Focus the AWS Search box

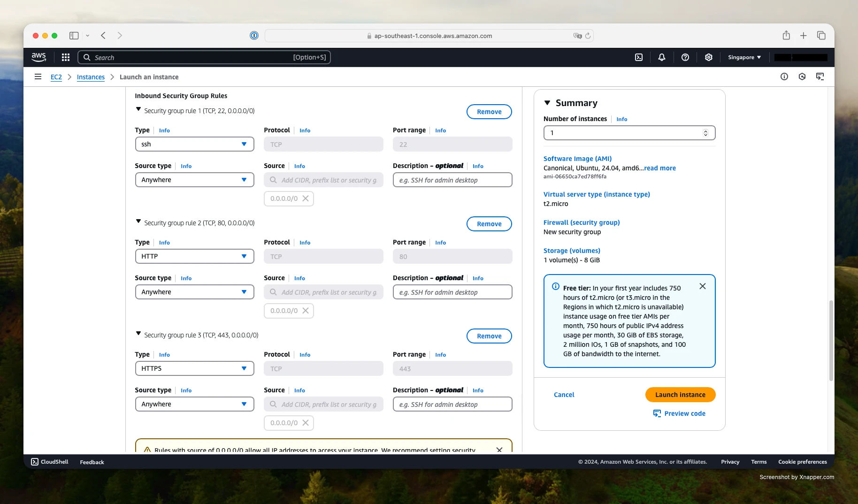pos(204,57)
